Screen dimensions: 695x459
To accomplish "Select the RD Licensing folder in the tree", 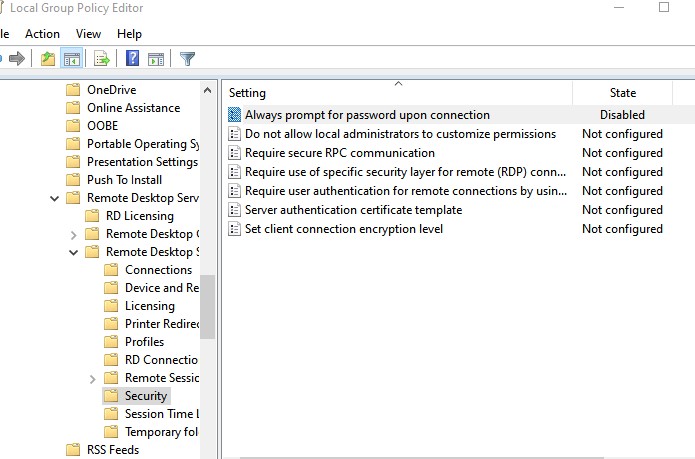I will coord(139,216).
